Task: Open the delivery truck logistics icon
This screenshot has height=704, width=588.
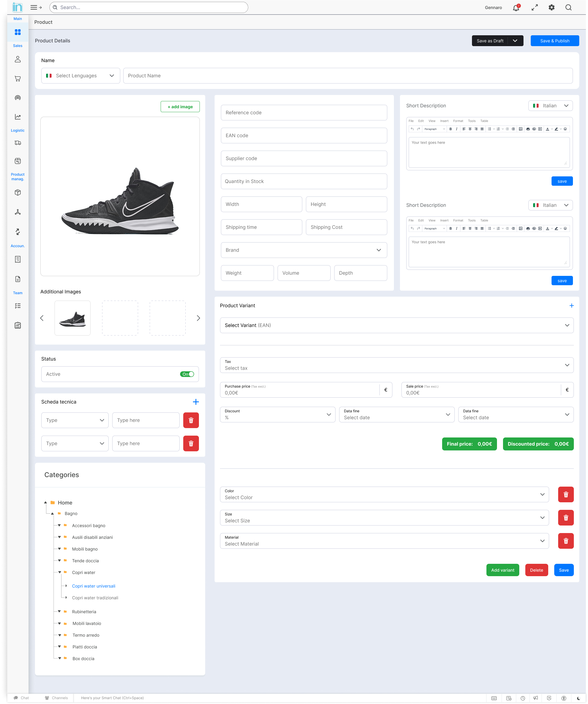Action: coord(18,143)
